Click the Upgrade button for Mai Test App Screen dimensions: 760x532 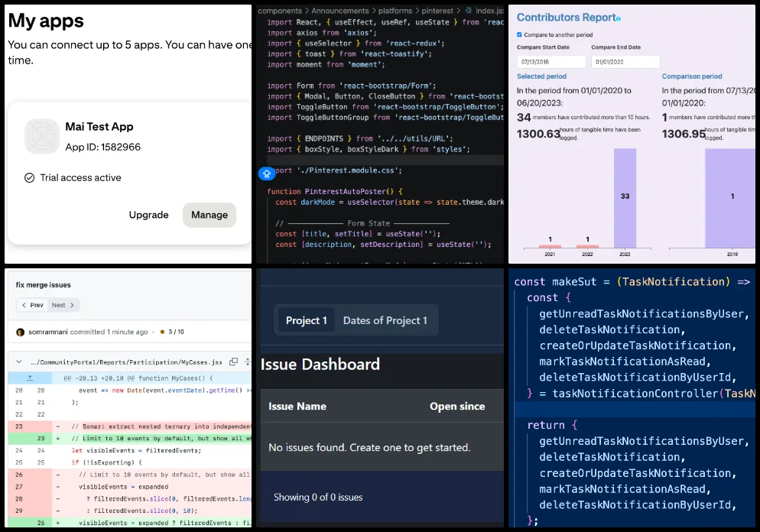click(149, 215)
